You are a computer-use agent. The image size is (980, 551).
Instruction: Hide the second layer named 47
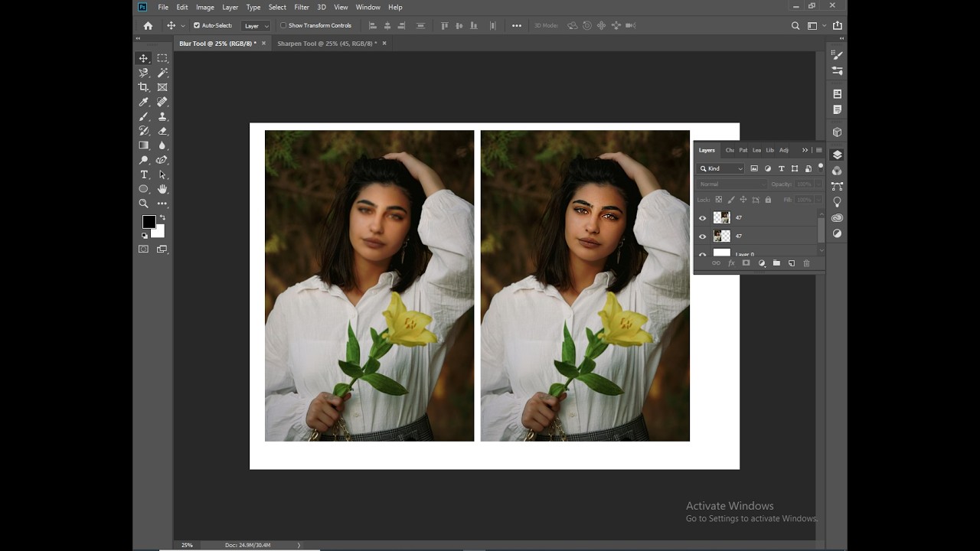coord(702,236)
